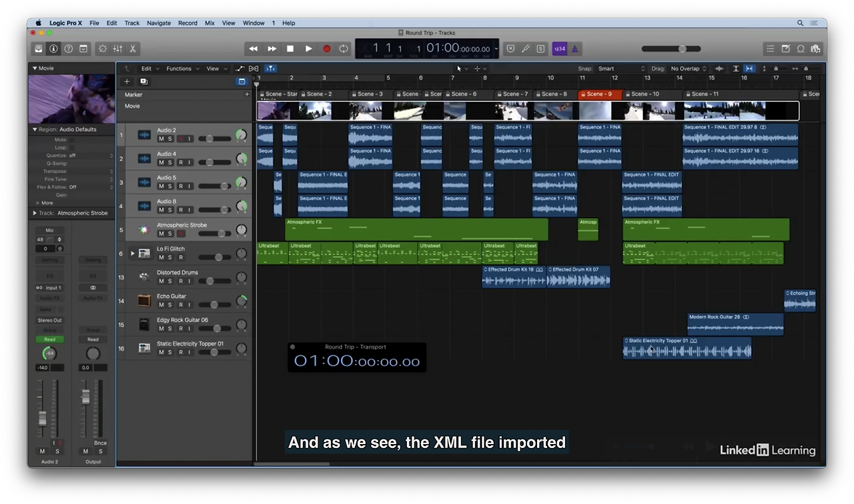Toggle the blue Catch Playhead button
The width and height of the screenshot is (854, 504).
point(270,69)
